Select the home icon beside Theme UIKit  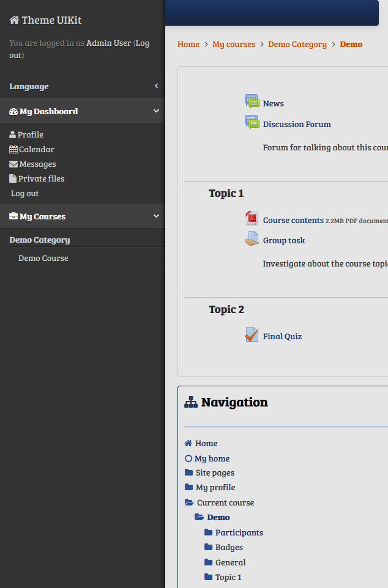pyautogui.click(x=12, y=20)
